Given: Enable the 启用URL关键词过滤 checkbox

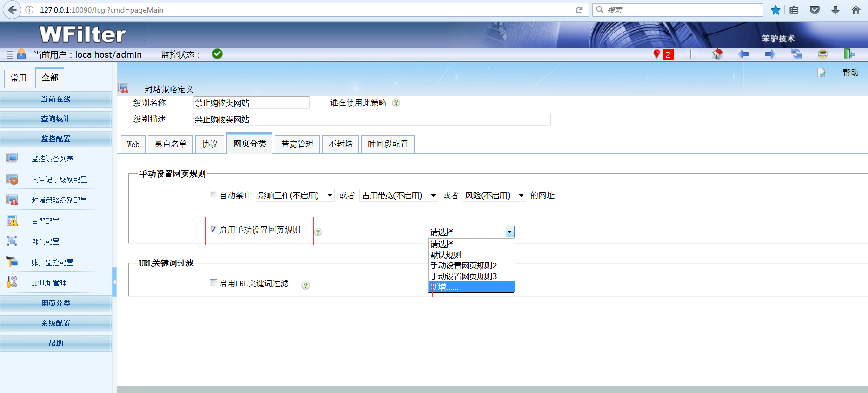Looking at the screenshot, I should (213, 283).
